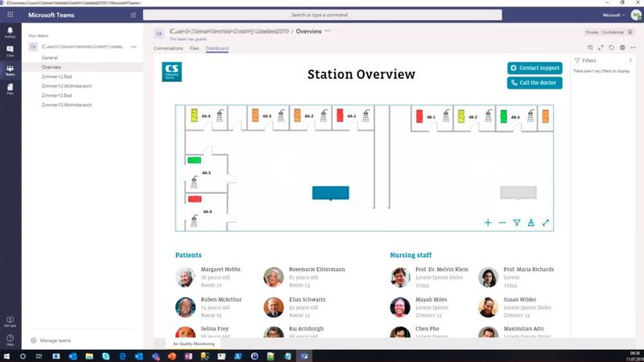Click the green bed in room 4B-3

[x=504, y=116]
